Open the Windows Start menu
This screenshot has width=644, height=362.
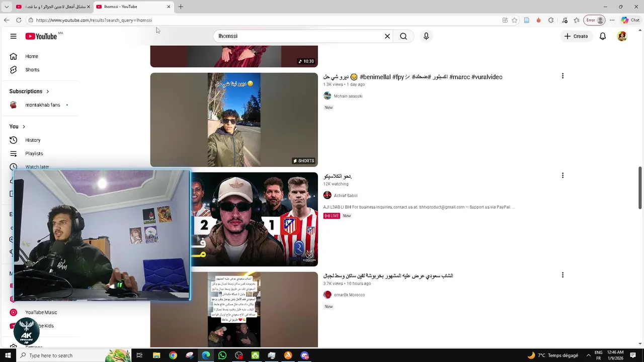tap(8, 355)
